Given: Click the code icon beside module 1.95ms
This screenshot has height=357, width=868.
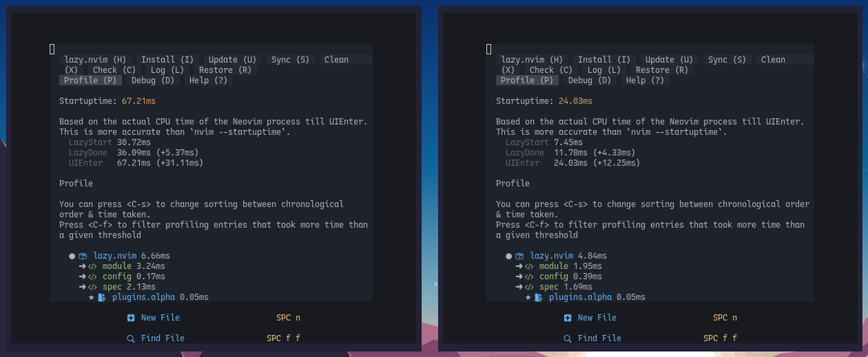Looking at the screenshot, I should (529, 266).
